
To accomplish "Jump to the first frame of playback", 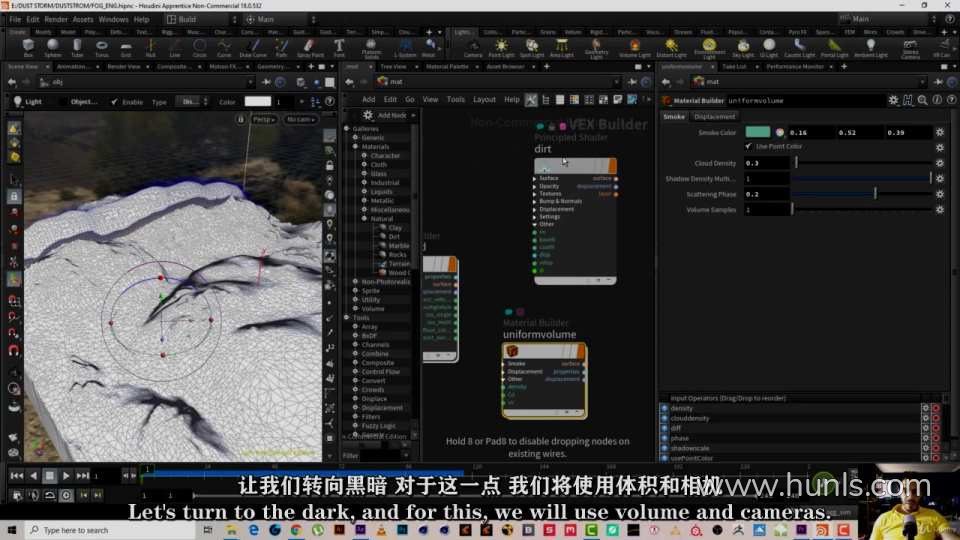I will (x=17, y=476).
